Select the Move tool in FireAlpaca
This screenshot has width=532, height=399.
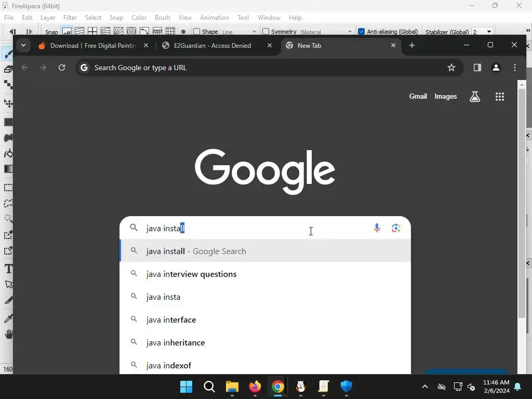[8, 103]
